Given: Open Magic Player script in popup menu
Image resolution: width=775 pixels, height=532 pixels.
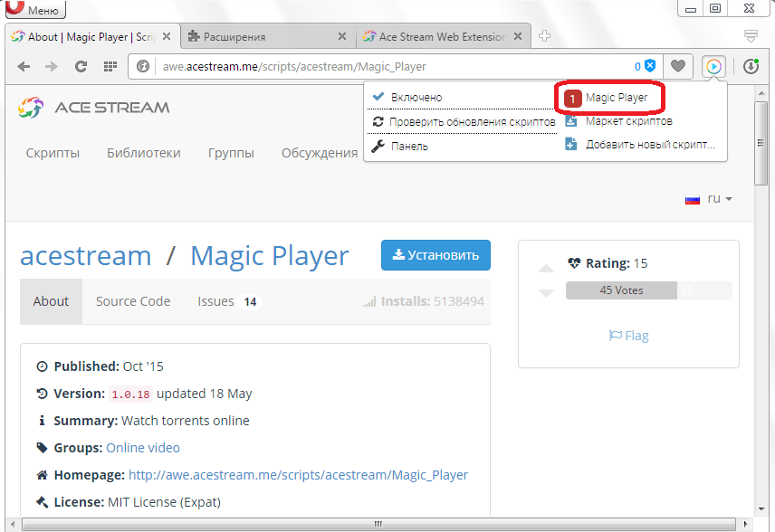Looking at the screenshot, I should (617, 98).
